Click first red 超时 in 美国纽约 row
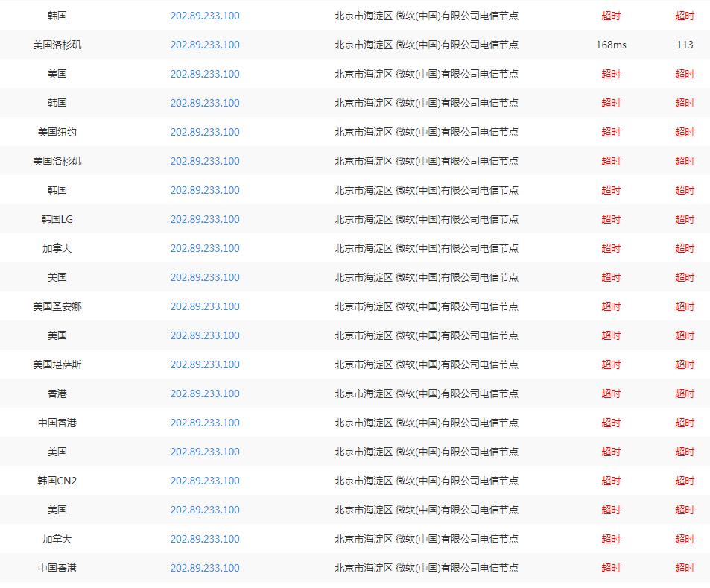 611,132
